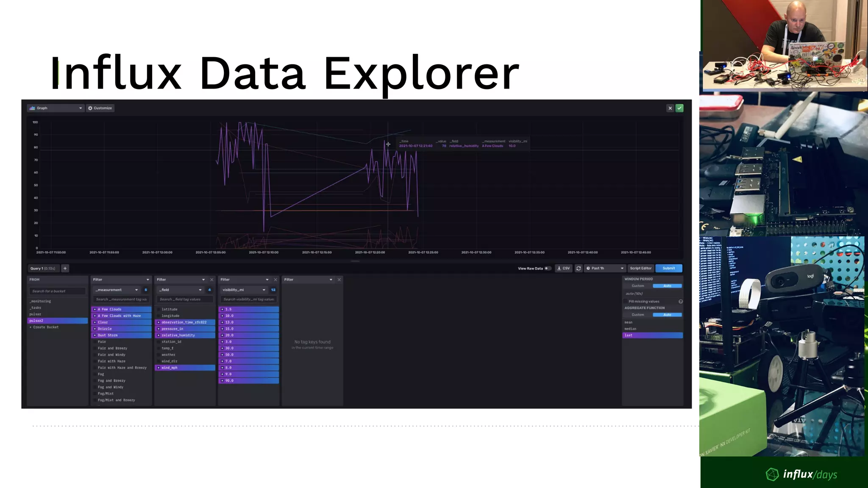
Task: Click the Submit button
Action: 669,268
